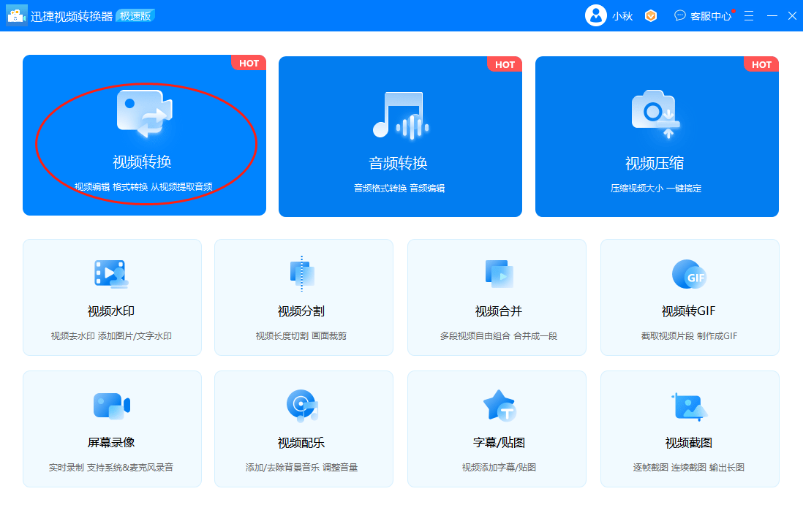Click the 屏幕录像 label
Screen dimensions: 803x532
(111, 443)
